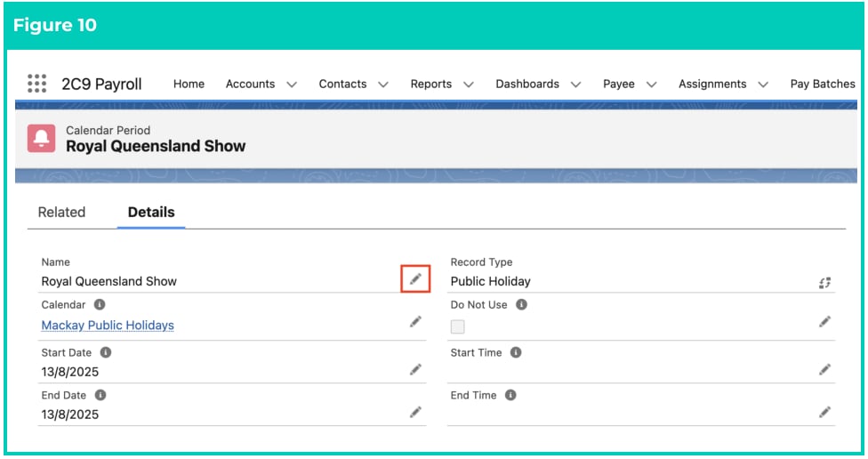Open the Accounts nav item
Screen dimensions: 868x459
250,84
